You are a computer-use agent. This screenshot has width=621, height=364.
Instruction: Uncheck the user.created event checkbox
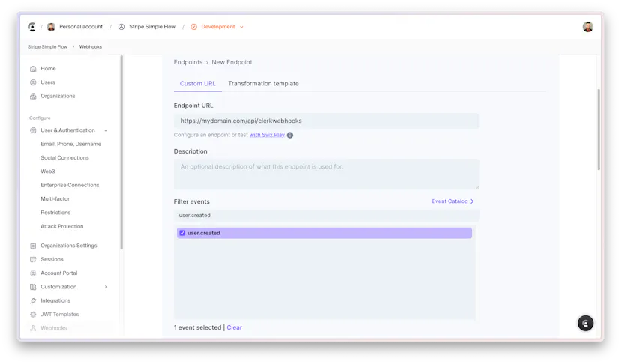182,233
